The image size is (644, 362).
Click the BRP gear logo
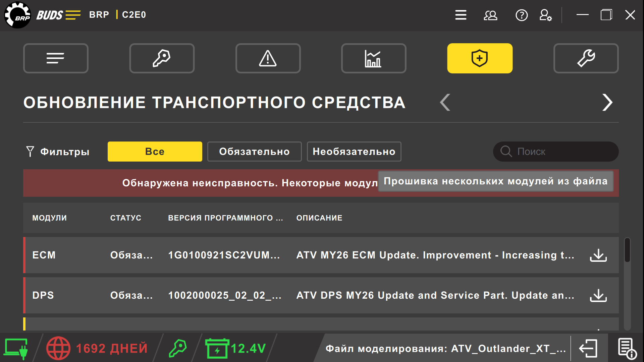click(x=17, y=15)
